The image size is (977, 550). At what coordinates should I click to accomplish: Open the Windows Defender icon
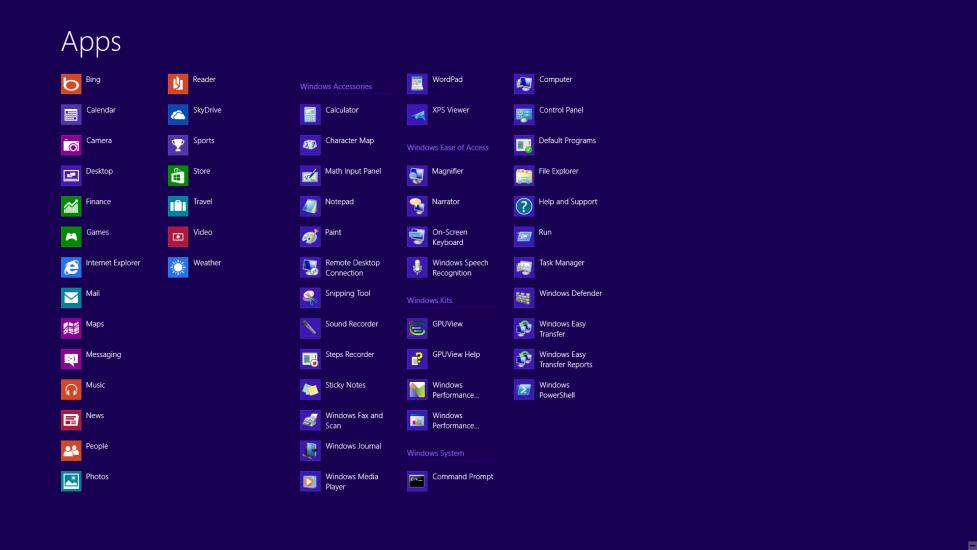[524, 297]
